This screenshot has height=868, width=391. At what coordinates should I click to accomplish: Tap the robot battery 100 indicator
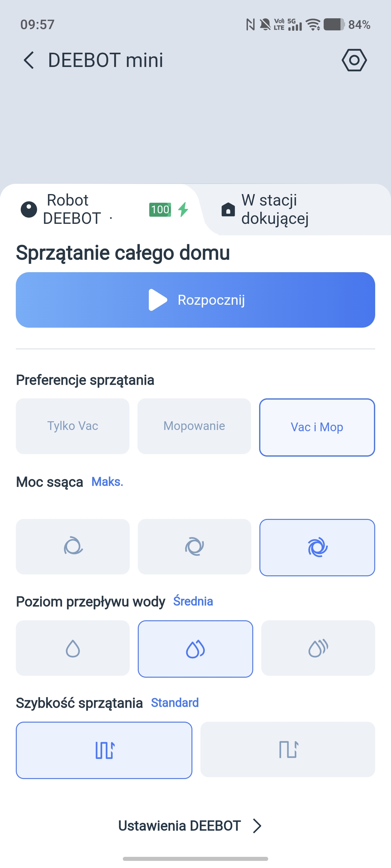click(x=160, y=210)
